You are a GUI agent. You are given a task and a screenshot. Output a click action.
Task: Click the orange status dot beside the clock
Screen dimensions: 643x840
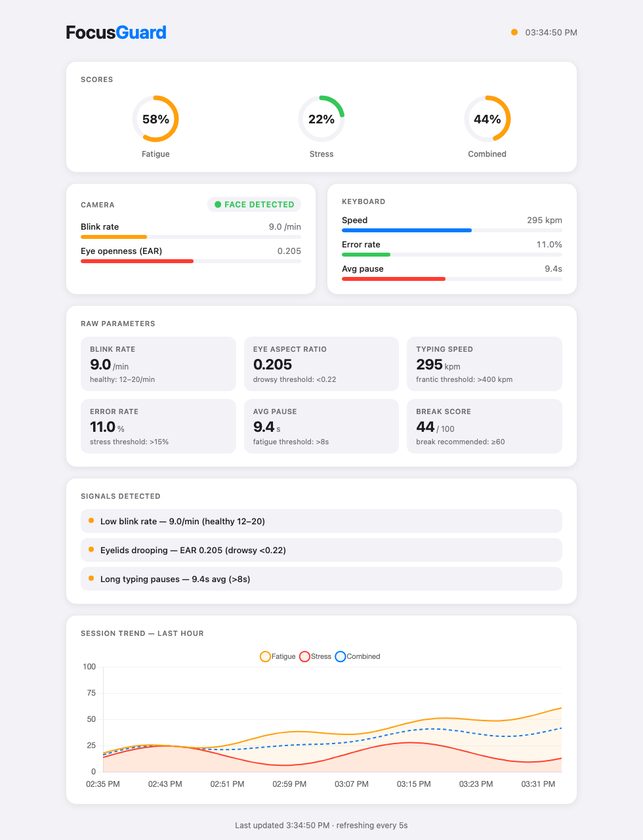coord(514,32)
